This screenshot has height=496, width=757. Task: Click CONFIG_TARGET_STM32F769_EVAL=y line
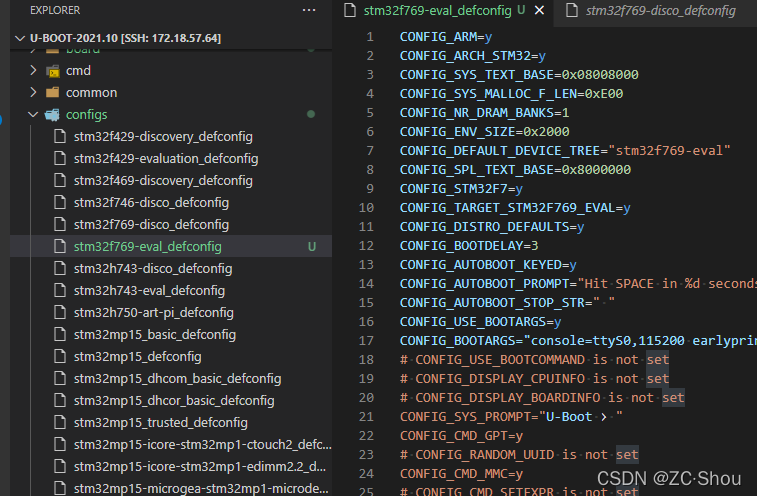click(515, 208)
